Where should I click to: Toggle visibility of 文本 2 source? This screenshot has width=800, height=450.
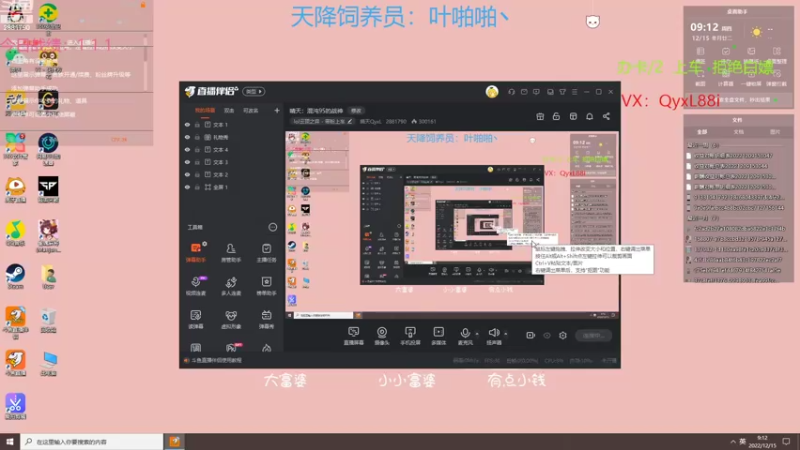click(187, 174)
